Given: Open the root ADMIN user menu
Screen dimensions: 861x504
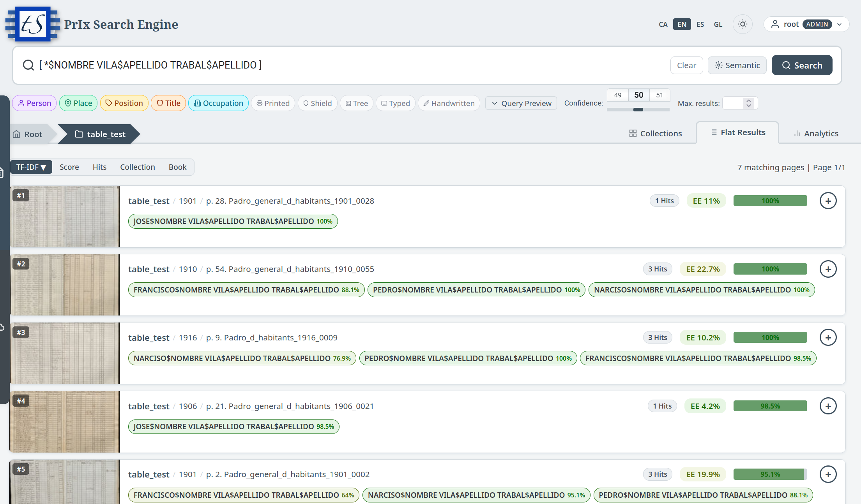Looking at the screenshot, I should click(x=806, y=24).
